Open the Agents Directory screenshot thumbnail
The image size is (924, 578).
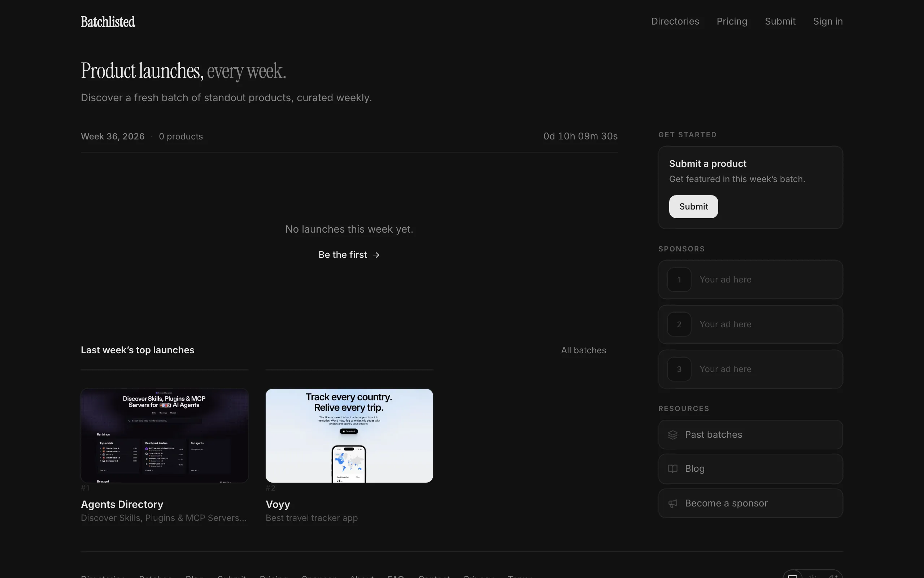165,435
